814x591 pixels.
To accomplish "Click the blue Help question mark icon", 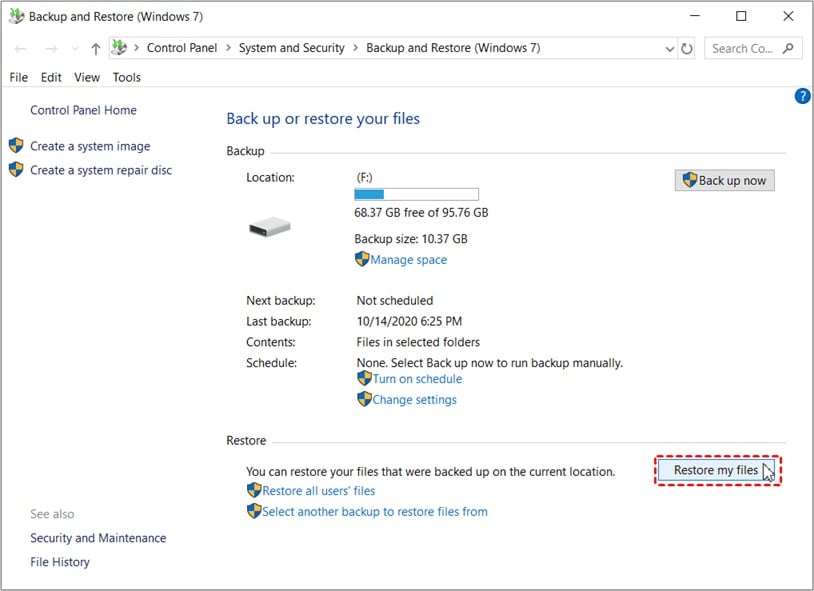I will (x=802, y=96).
